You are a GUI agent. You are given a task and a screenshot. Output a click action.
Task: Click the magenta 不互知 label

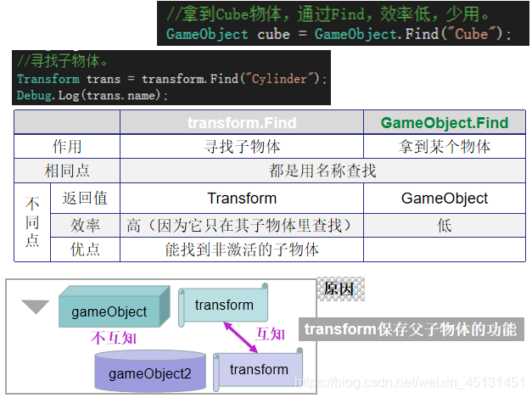click(x=114, y=338)
